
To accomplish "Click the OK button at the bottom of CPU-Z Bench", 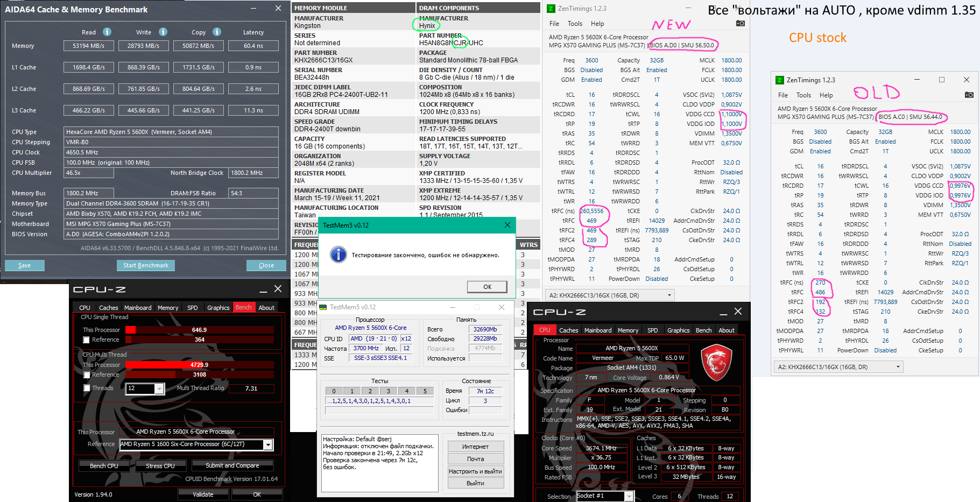I will pyautogui.click(x=257, y=494).
